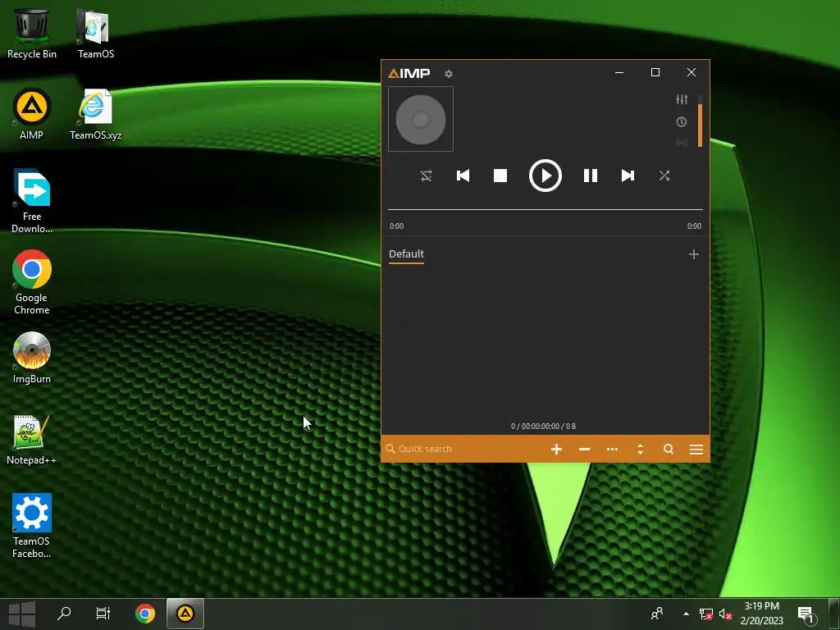
Task: Focus the Quick search field
Action: click(463, 449)
